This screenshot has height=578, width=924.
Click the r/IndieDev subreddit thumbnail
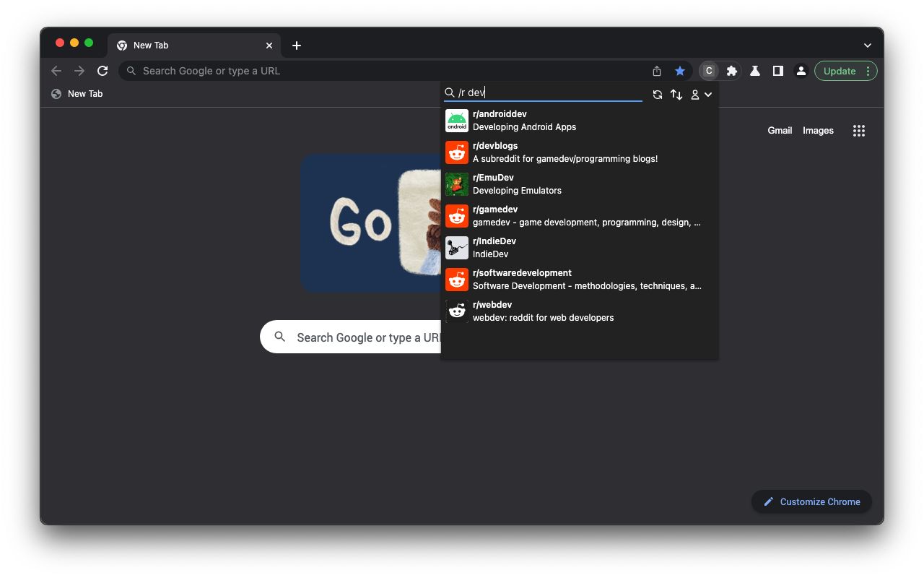(457, 248)
